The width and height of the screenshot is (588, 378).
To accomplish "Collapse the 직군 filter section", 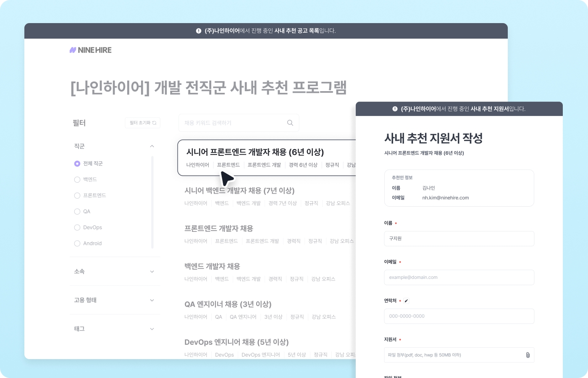I will click(152, 146).
